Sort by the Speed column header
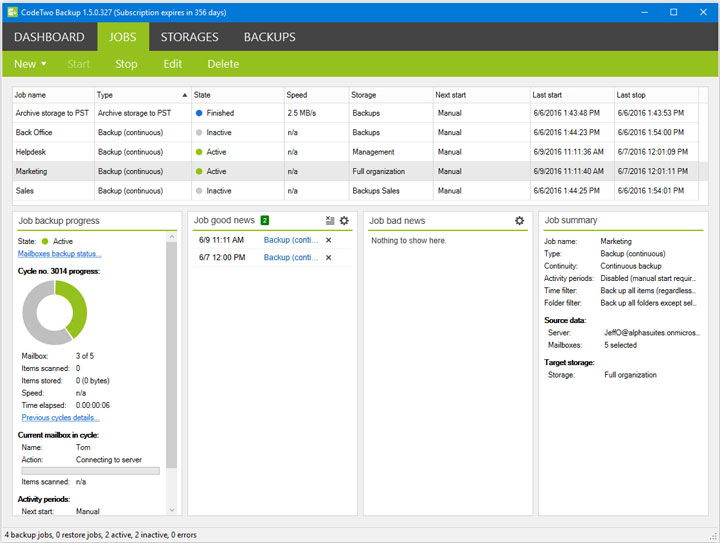The height and width of the screenshot is (543, 720). coord(316,95)
